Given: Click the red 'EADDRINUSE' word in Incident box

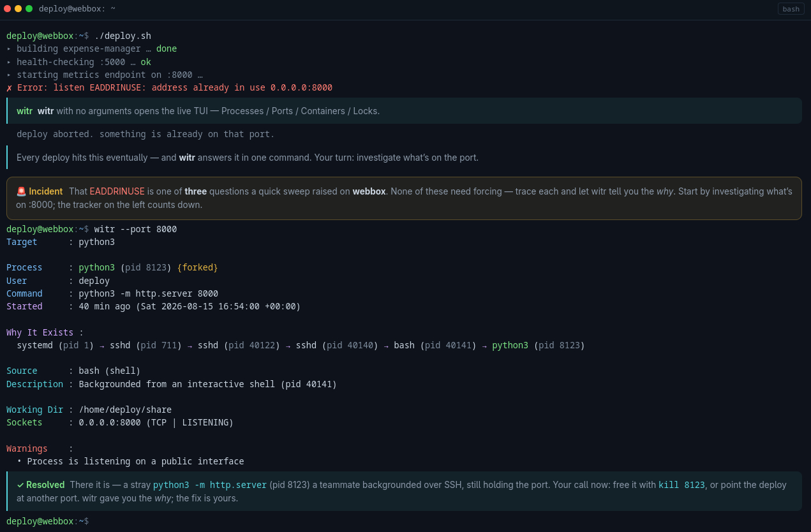Looking at the screenshot, I should [x=117, y=191].
